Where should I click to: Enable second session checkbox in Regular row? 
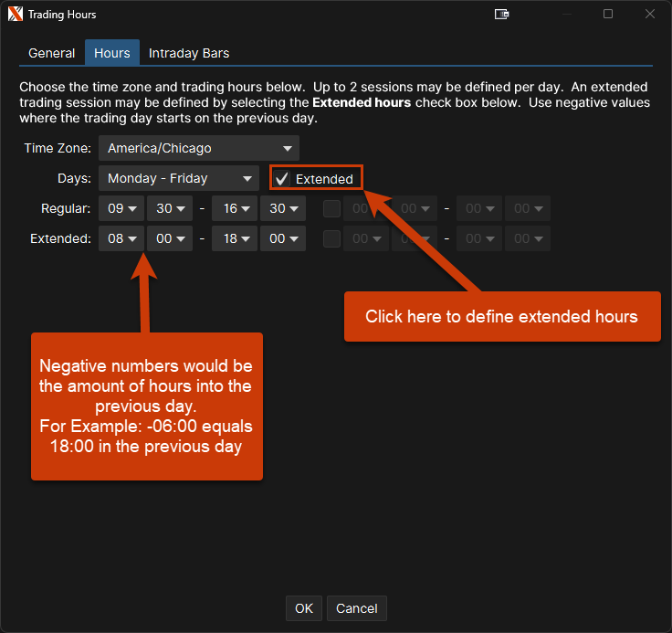tap(331, 209)
